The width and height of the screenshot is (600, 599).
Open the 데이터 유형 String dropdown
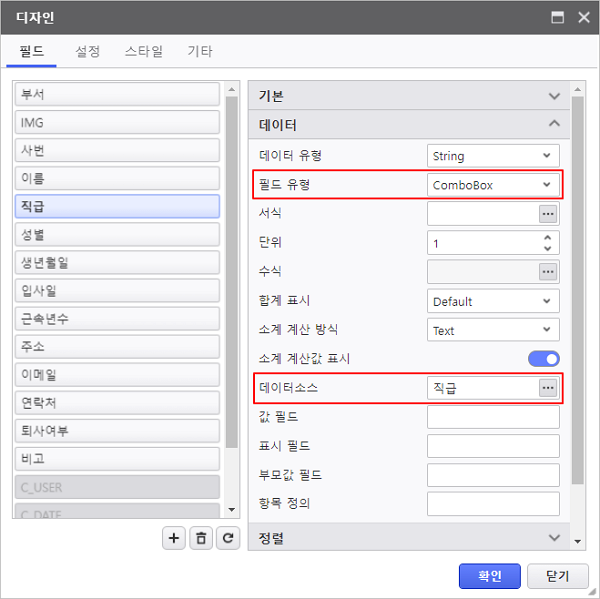click(493, 156)
